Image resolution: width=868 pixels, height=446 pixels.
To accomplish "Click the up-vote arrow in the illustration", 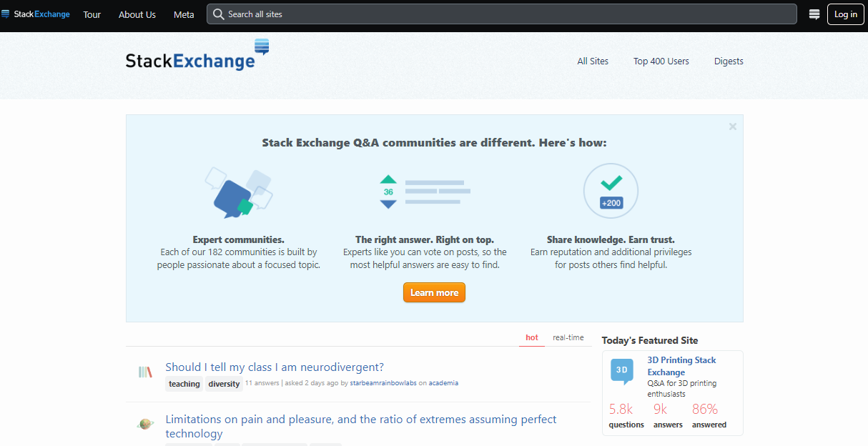I will pyautogui.click(x=388, y=179).
